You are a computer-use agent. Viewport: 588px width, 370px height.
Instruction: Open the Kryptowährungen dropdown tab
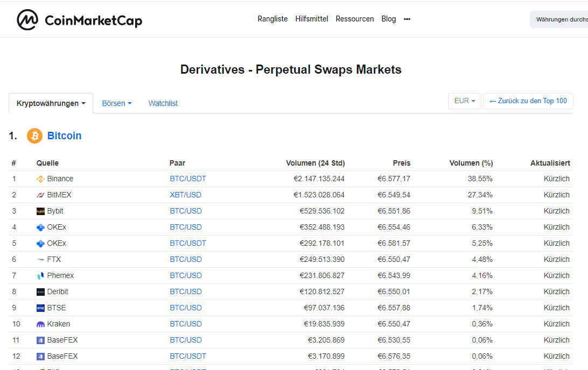point(51,103)
